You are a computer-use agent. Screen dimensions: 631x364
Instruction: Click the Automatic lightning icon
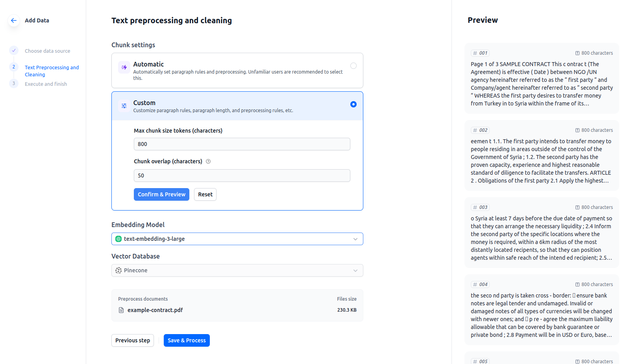pyautogui.click(x=124, y=67)
